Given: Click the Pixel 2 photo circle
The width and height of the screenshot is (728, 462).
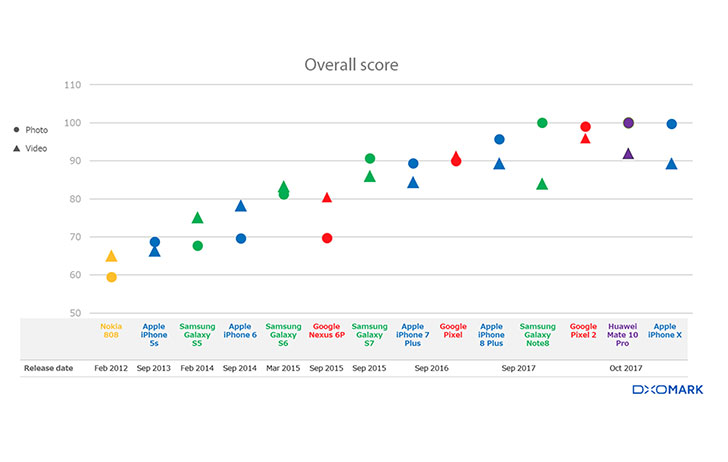Looking at the screenshot, I should [585, 127].
